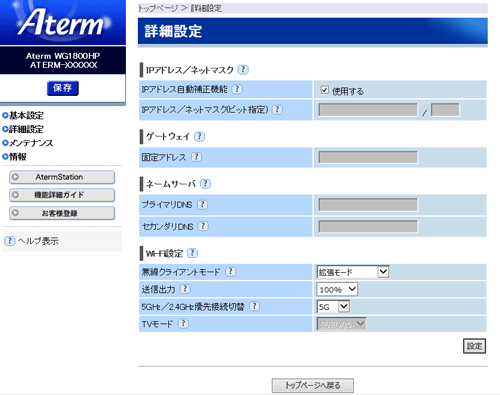500x395 pixels.
Task: Click the ヘルプ表示 text
Action: coord(38,241)
